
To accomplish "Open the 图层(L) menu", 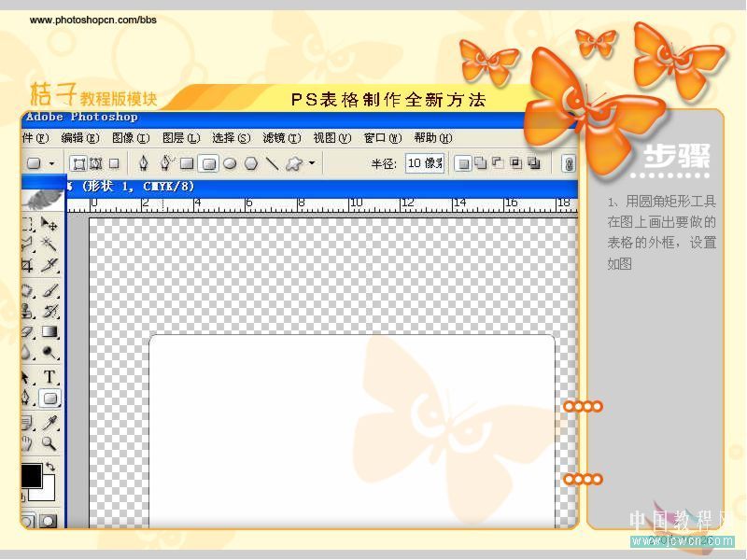I will coord(181,138).
